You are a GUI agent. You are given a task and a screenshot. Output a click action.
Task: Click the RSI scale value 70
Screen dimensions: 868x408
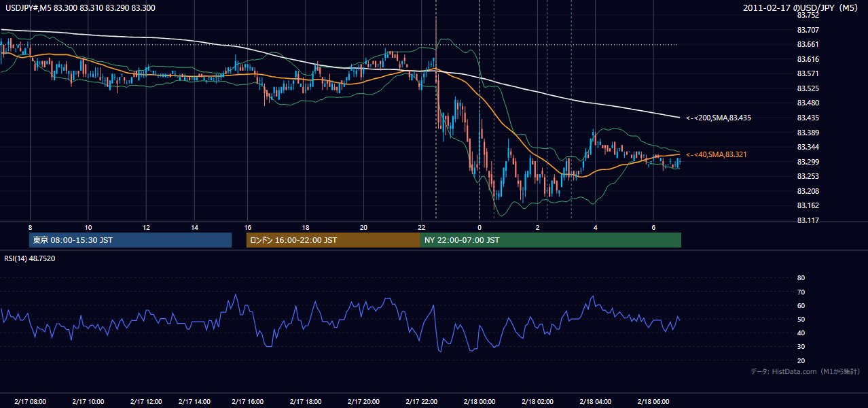tap(801, 292)
